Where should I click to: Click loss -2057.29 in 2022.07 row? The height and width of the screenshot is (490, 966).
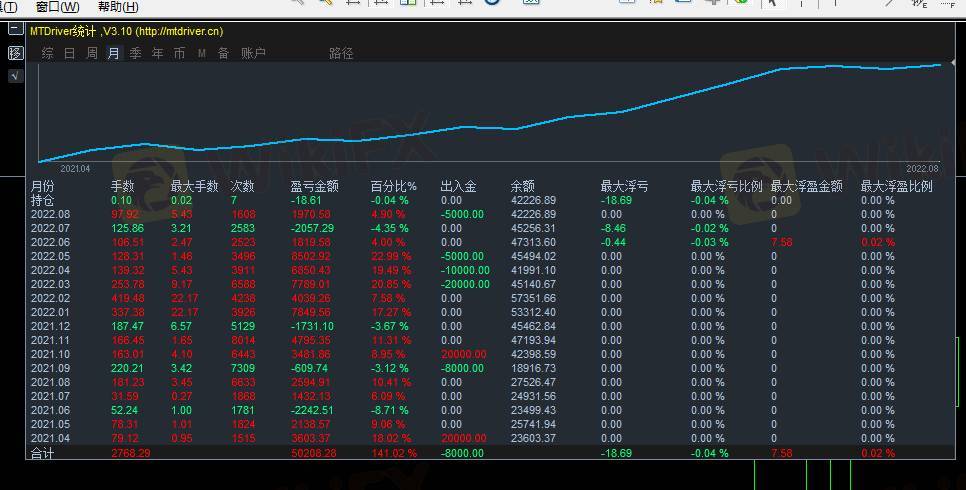312,228
